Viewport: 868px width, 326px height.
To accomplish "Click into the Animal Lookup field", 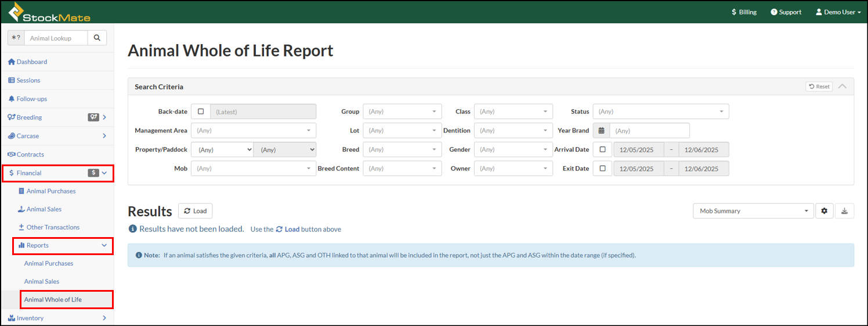I will tap(56, 38).
